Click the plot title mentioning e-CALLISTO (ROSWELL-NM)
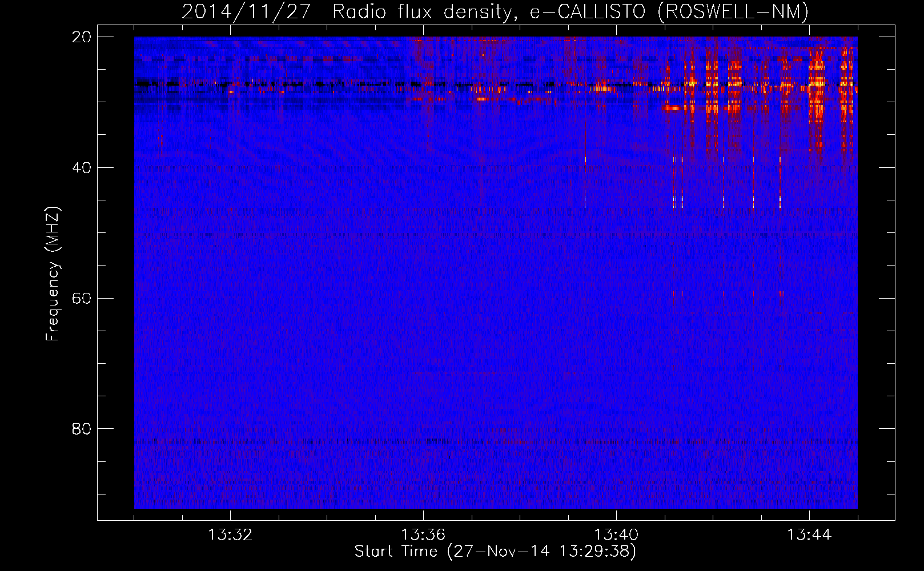Image resolution: width=924 pixels, height=571 pixels. click(495, 11)
